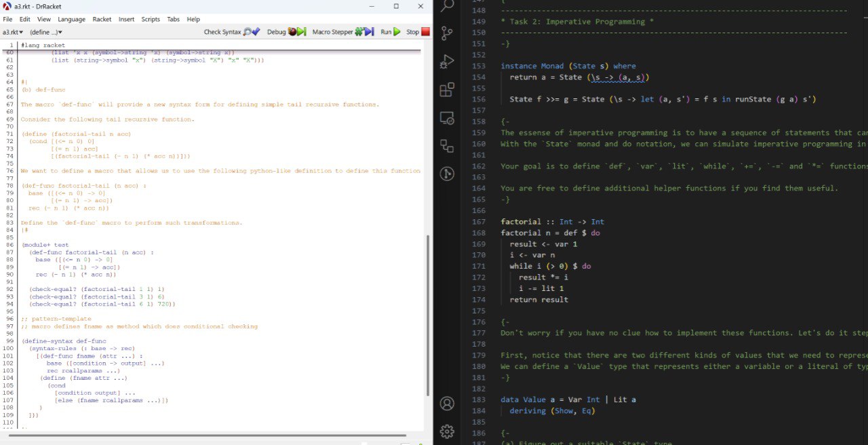
Task: Click the 'i <- var n' line
Action: 532,255
